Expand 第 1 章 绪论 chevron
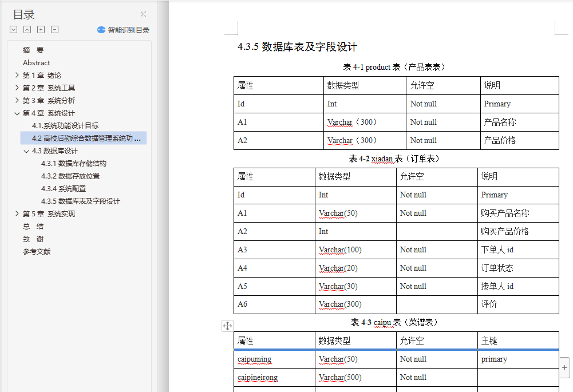Viewport: 573px width, 392px height. pyautogui.click(x=17, y=76)
